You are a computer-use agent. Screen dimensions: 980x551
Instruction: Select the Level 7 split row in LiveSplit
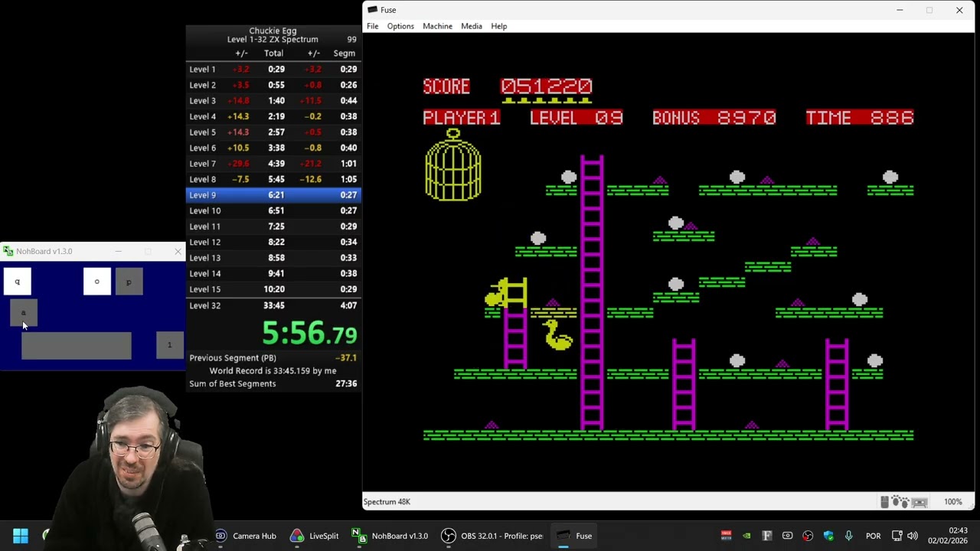(273, 163)
